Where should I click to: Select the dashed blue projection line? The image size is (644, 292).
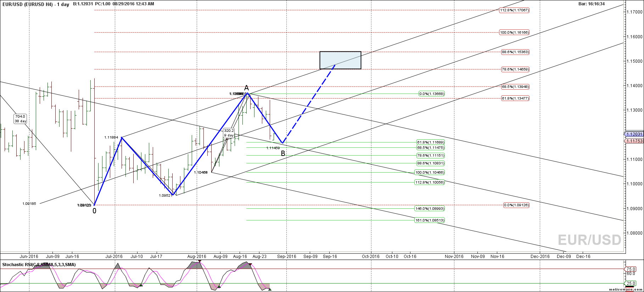(x=309, y=104)
